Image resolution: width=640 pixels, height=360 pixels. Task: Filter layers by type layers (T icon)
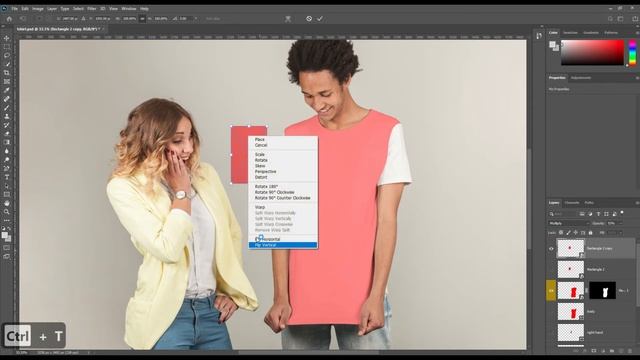[598, 214]
